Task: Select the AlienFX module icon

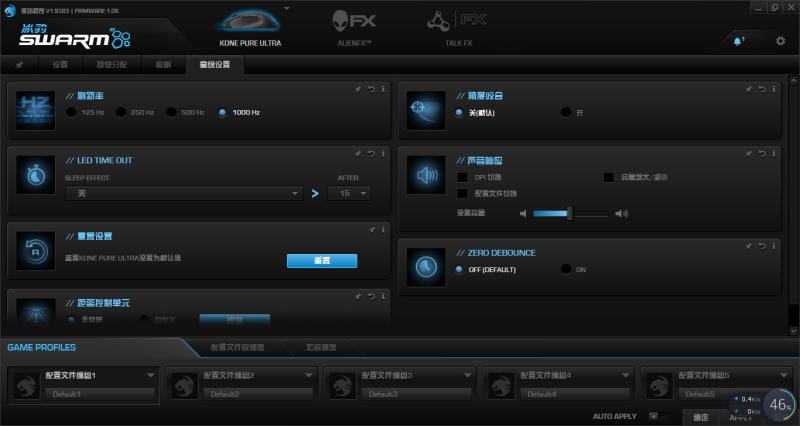Action: pyautogui.click(x=354, y=22)
